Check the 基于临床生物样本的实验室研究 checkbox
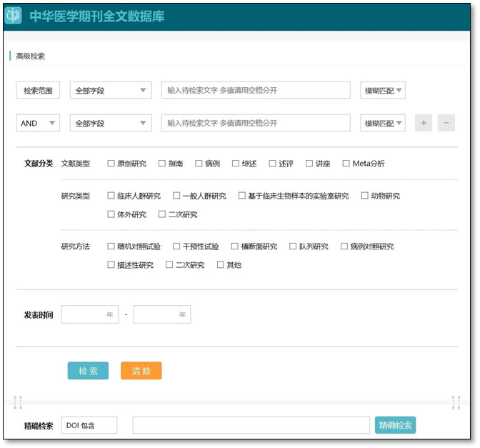The width and height of the screenshot is (480, 448). [242, 195]
